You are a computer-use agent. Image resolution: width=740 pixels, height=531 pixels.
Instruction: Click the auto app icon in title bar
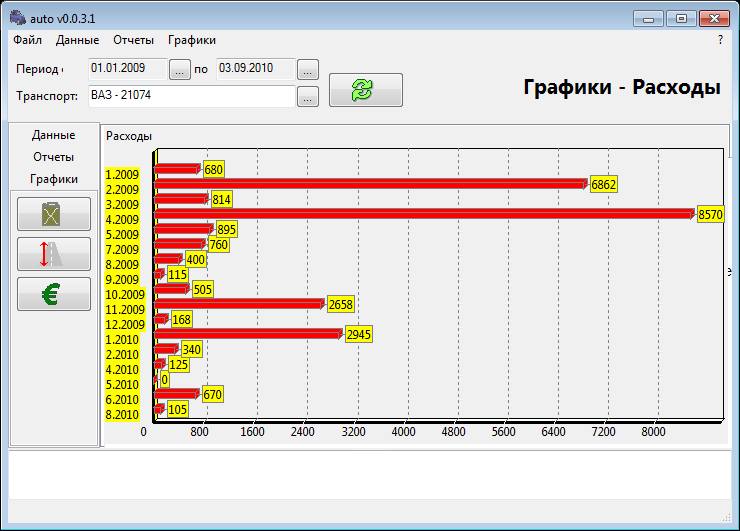click(x=17, y=18)
